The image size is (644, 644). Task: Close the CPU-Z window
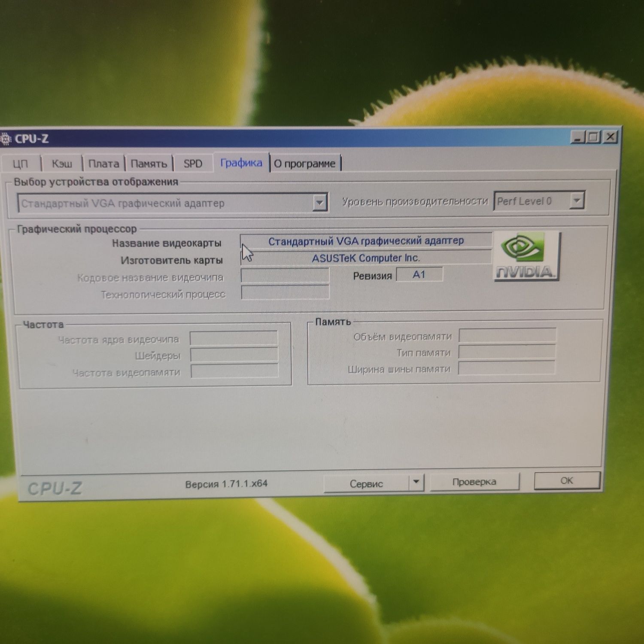coord(610,137)
